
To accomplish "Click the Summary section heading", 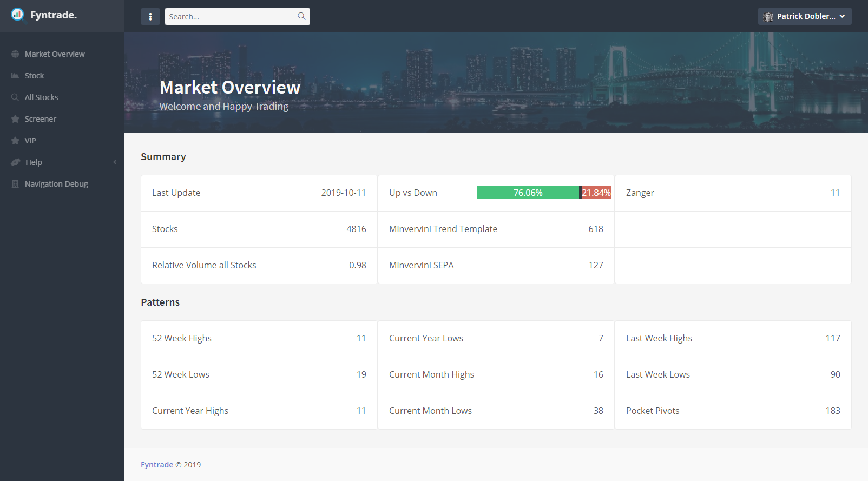I will point(163,157).
